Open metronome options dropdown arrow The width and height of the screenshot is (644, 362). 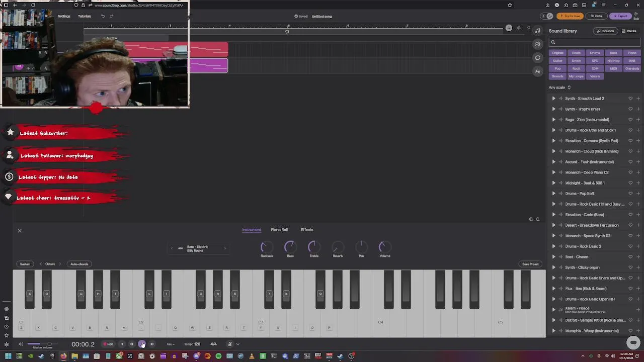tap(237, 344)
